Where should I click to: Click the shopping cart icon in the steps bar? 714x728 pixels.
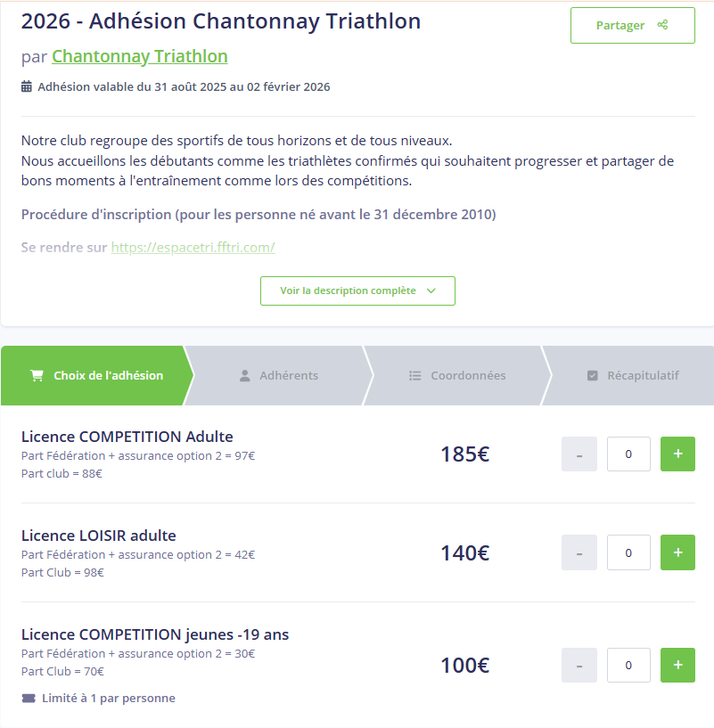(37, 375)
